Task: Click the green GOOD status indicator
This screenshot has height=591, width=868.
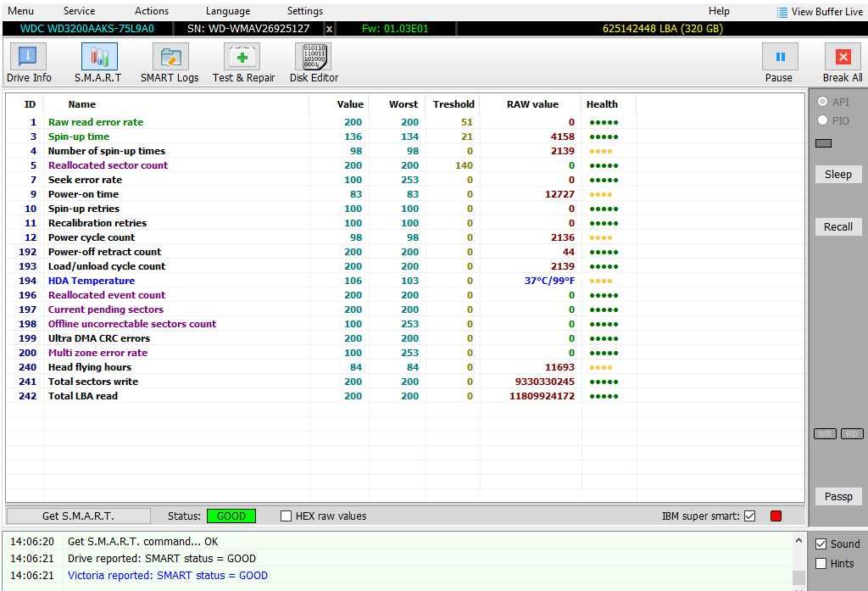Action: [x=231, y=516]
